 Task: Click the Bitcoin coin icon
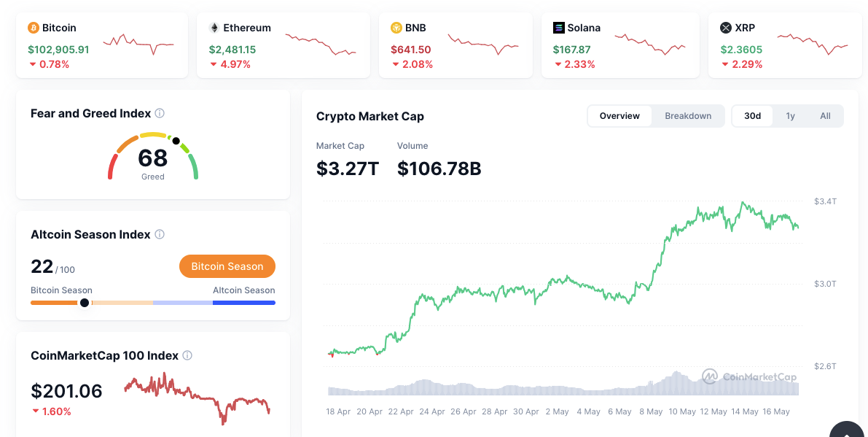click(33, 28)
